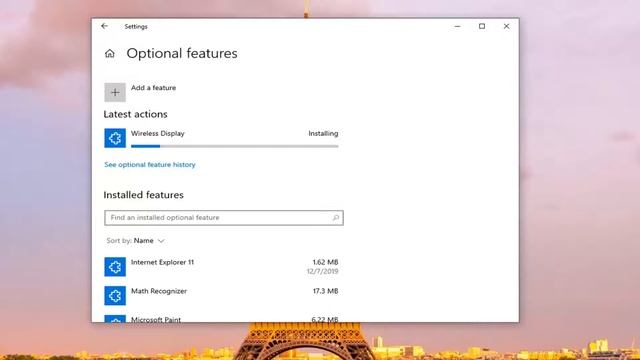Go back using the Settings back arrow
Screen dimensions: 640x360
tap(104, 26)
